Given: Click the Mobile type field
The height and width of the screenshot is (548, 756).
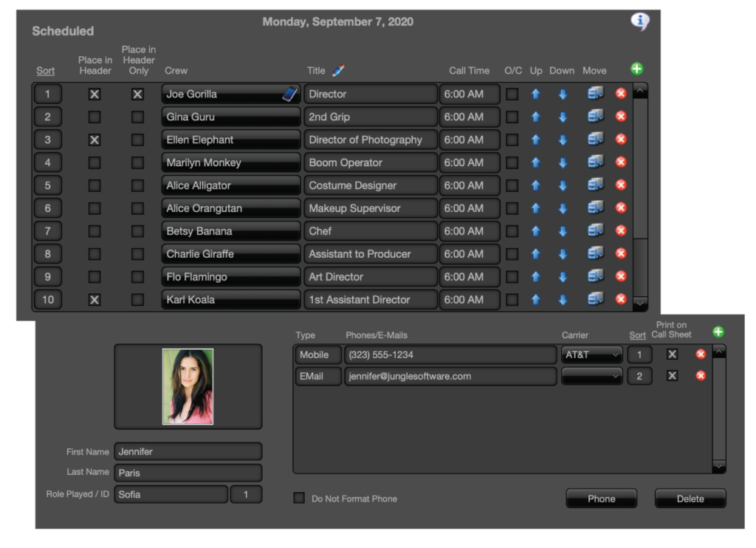Looking at the screenshot, I should 318,355.
